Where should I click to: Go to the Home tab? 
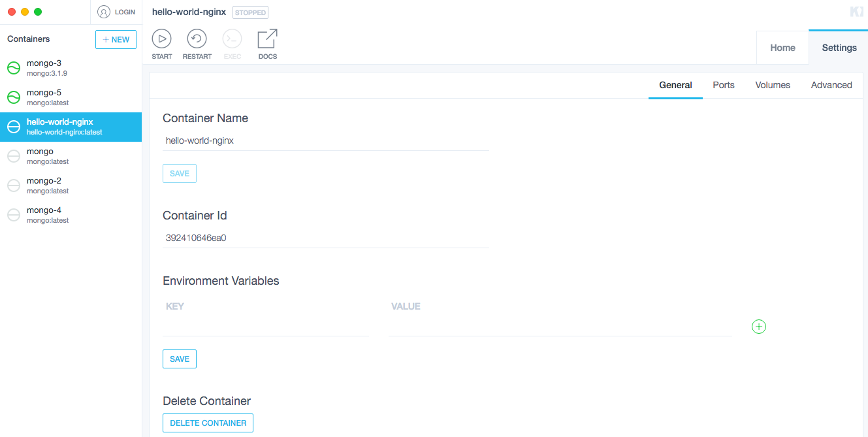pyautogui.click(x=782, y=47)
